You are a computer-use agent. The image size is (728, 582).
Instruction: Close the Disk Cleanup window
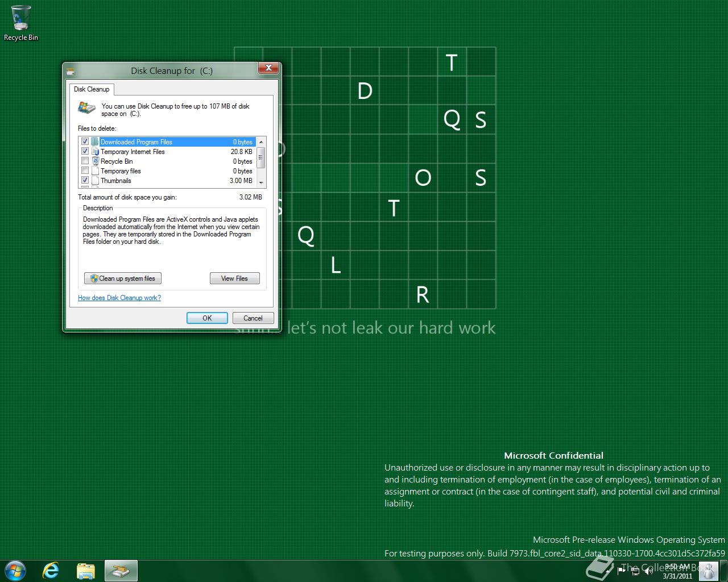(268, 68)
